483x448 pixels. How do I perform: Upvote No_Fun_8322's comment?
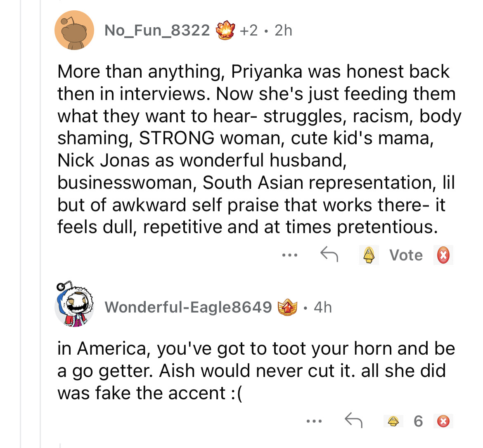point(369,255)
